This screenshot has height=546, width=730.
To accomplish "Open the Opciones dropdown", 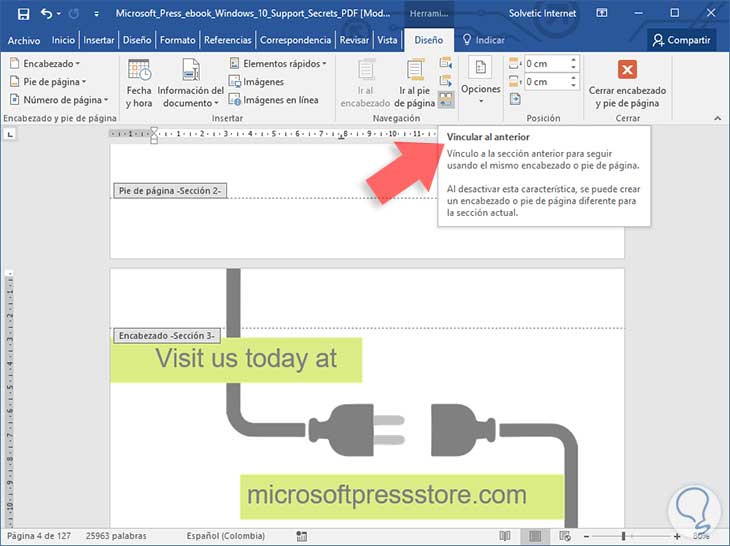I will (480, 81).
